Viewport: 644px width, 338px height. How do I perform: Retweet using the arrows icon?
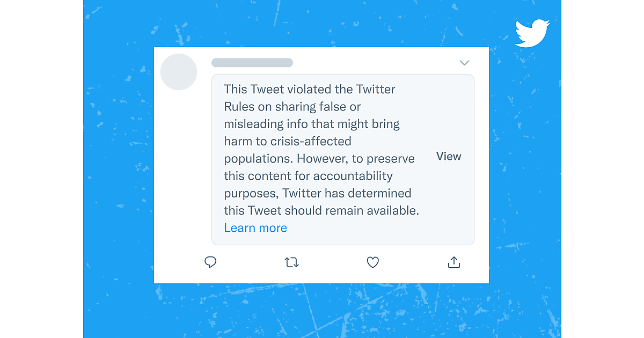pos(291,262)
